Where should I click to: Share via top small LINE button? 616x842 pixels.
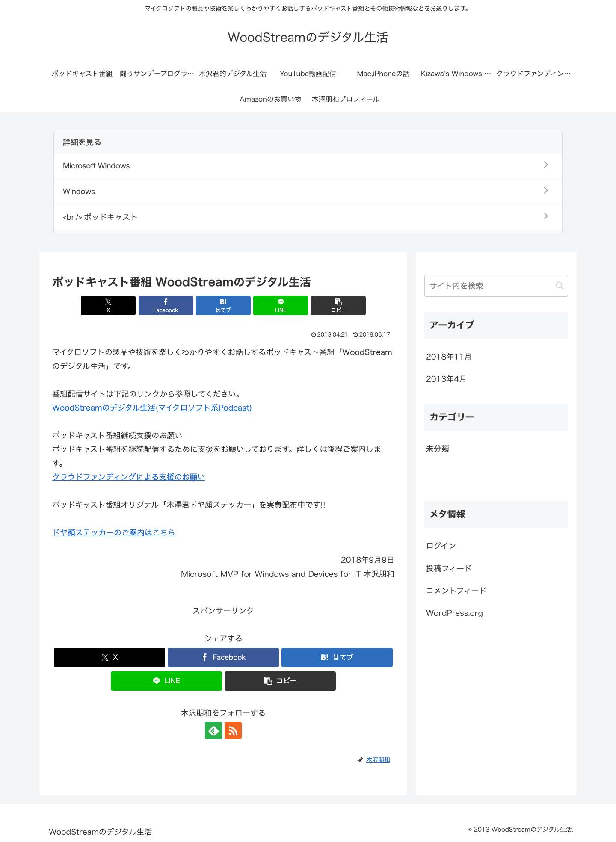[x=281, y=305]
